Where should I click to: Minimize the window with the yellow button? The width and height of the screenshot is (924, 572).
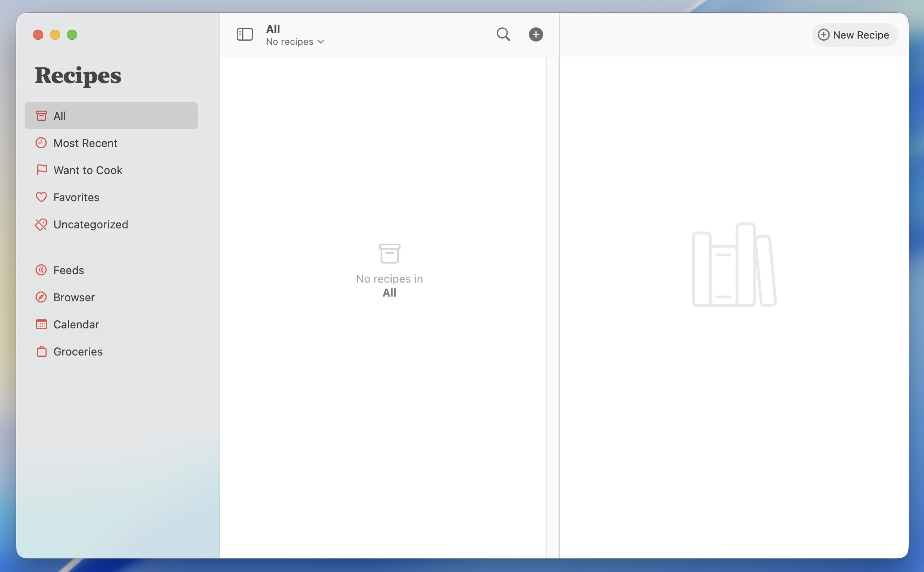(55, 35)
